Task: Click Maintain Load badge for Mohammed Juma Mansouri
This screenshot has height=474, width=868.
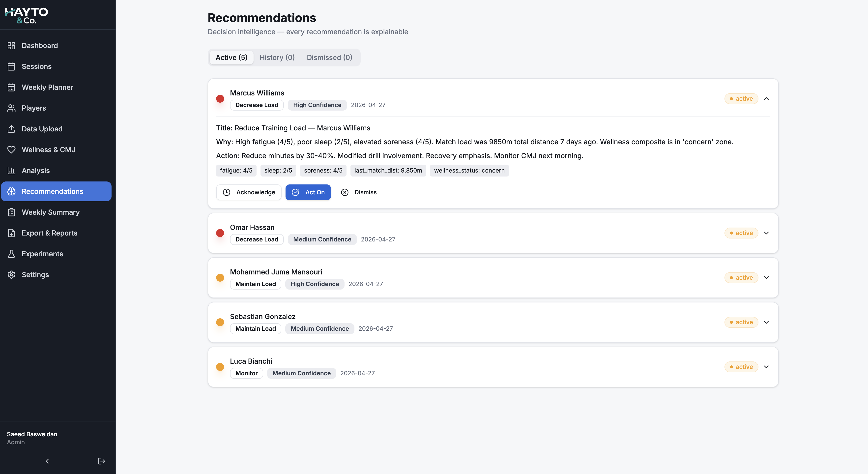Action: (256, 284)
